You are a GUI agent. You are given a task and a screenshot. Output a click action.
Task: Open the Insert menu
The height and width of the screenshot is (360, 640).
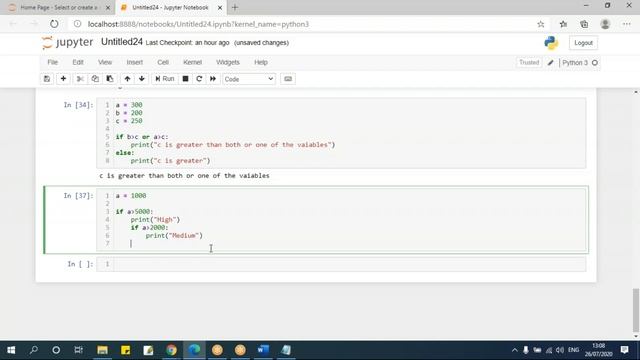pyautogui.click(x=135, y=62)
